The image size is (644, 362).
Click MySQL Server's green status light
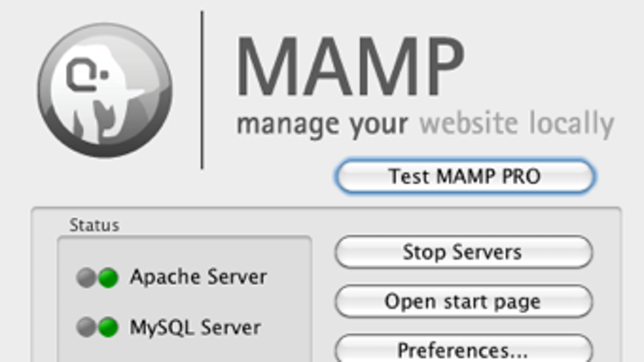(x=108, y=327)
